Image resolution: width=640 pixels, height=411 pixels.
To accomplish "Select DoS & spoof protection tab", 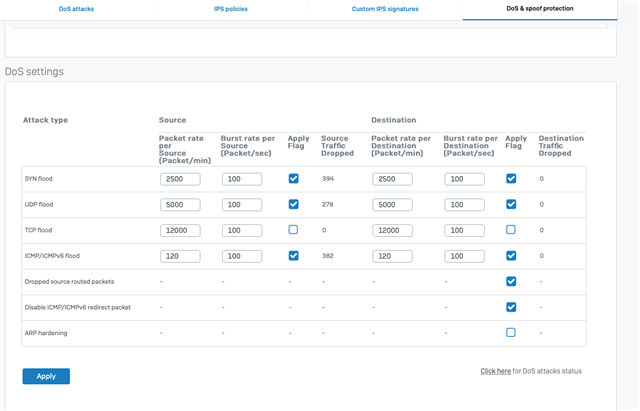I will 540,9.
